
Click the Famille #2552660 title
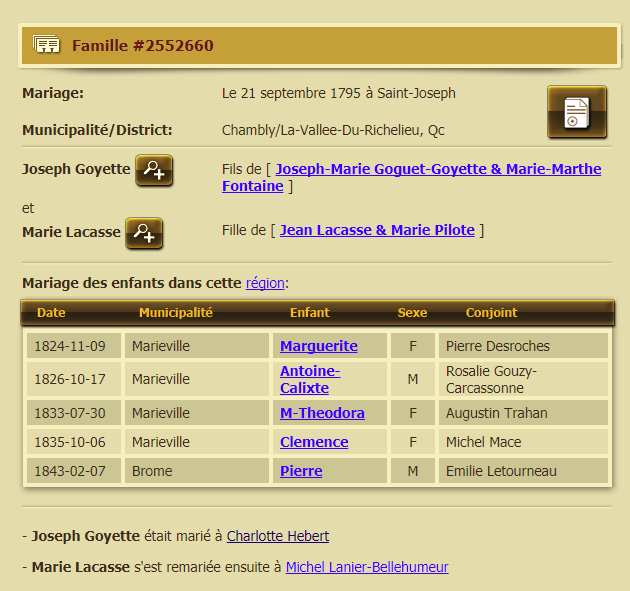(x=143, y=46)
